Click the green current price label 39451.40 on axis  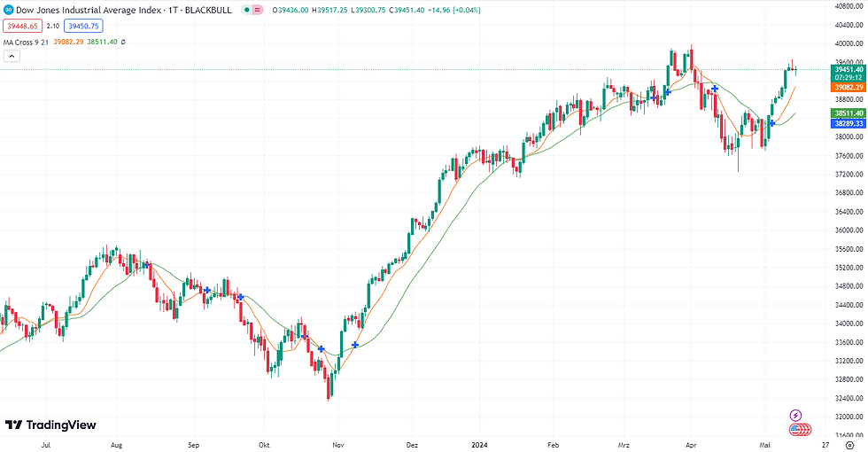[849, 69]
